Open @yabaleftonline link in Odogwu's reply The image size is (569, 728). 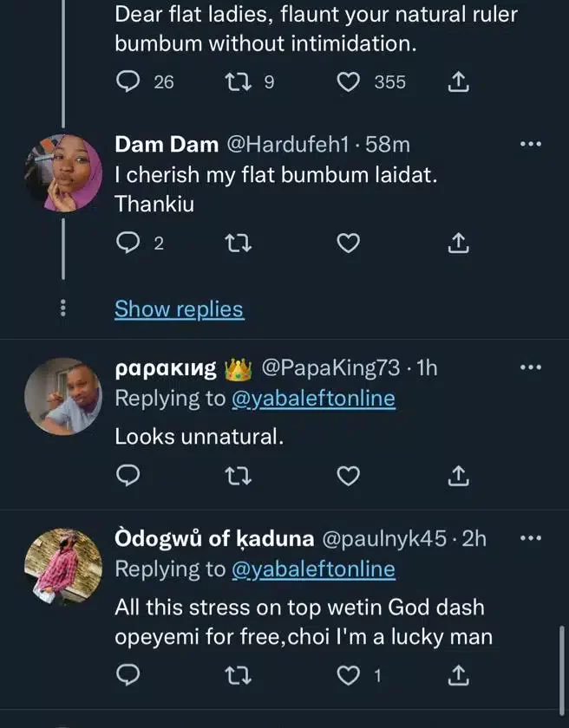pyautogui.click(x=312, y=569)
